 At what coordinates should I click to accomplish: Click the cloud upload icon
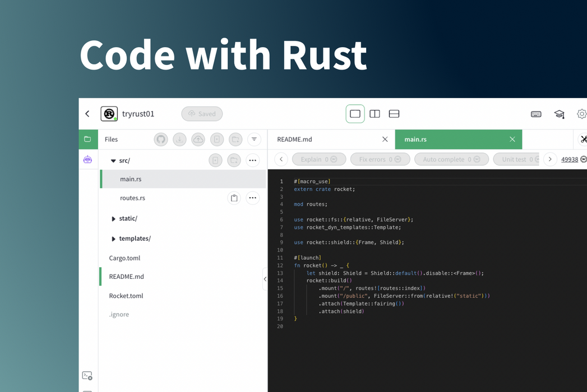pos(198,139)
